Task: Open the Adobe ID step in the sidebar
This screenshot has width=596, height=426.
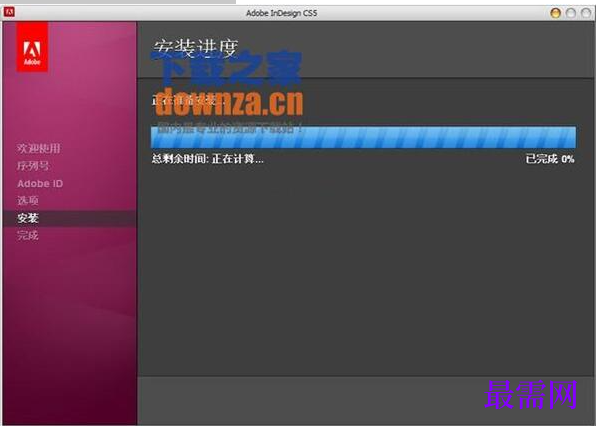Action: pos(40,184)
